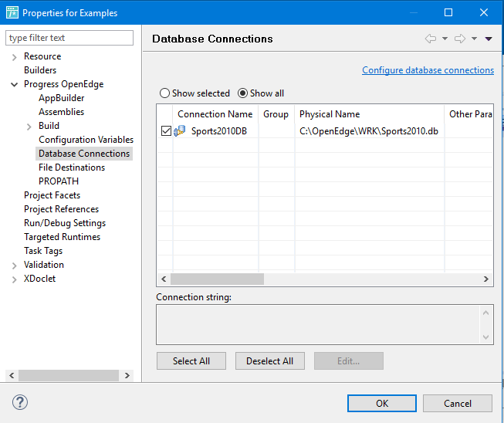The width and height of the screenshot is (504, 423).
Task: Open the Targeted Runtimes page
Action: [62, 237]
